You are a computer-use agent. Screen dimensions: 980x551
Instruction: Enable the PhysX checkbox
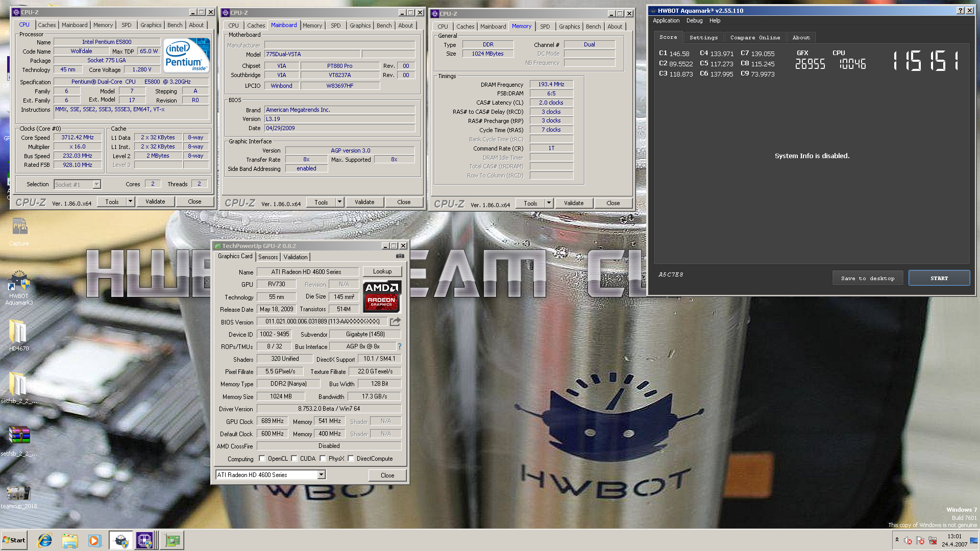coord(323,459)
